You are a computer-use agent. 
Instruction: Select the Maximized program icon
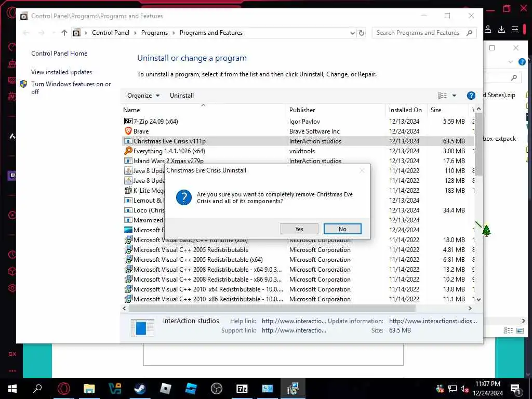coord(128,220)
